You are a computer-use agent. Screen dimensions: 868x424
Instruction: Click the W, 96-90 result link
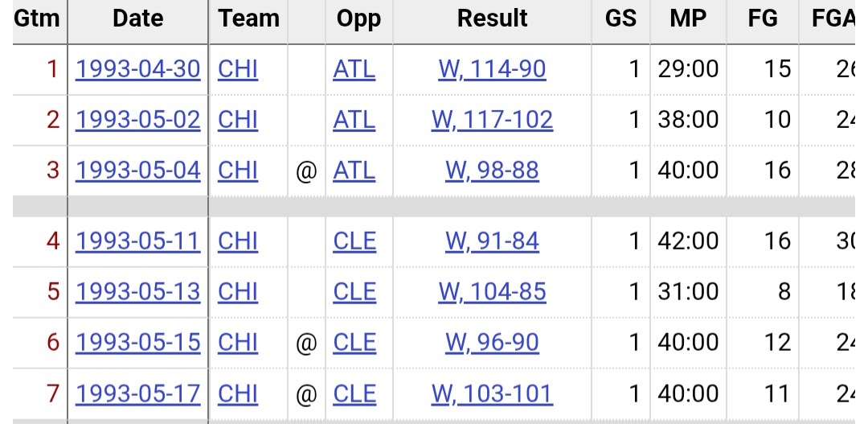tap(492, 343)
